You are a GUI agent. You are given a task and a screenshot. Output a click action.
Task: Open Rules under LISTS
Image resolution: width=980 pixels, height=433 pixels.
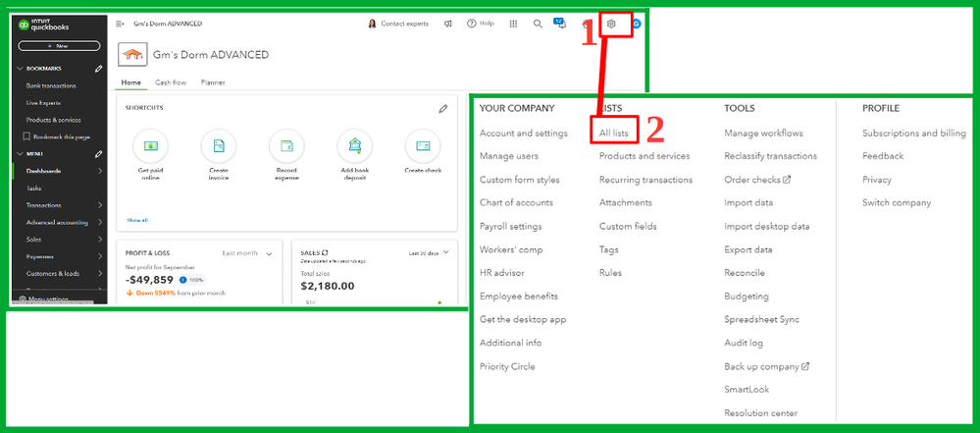click(x=610, y=273)
